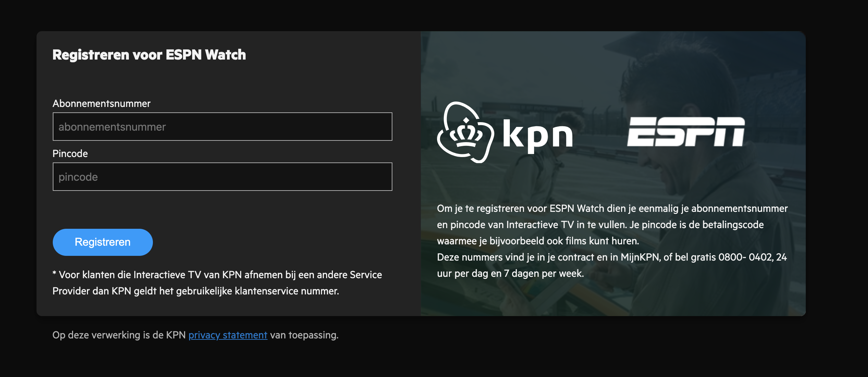
Task: Open the privacy statement link
Action: pyautogui.click(x=228, y=335)
